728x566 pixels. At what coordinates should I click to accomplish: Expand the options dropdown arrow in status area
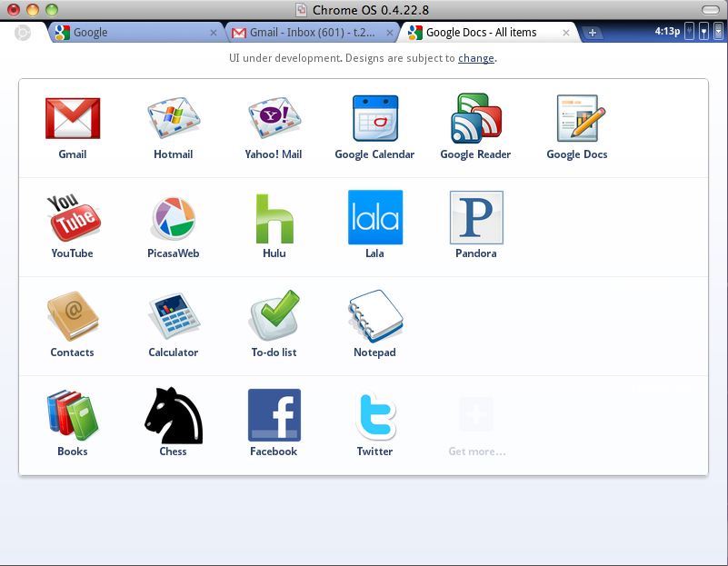coord(718,32)
